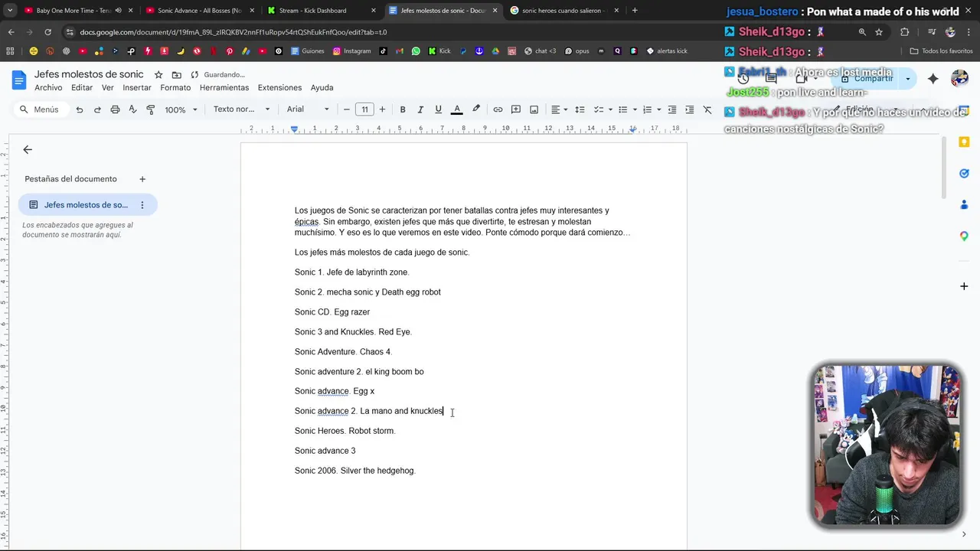Click the Print icon
This screenshot has height=551, width=980.
tap(115, 109)
